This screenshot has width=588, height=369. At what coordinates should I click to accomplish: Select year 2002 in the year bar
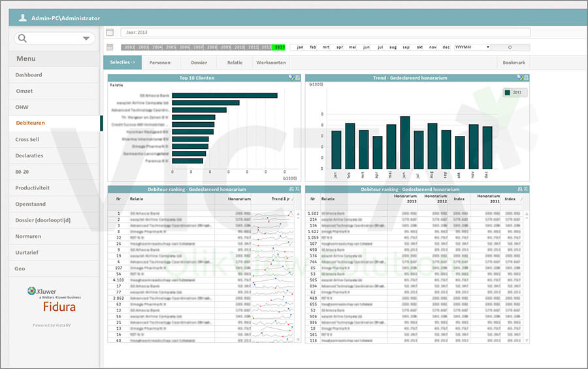click(129, 47)
